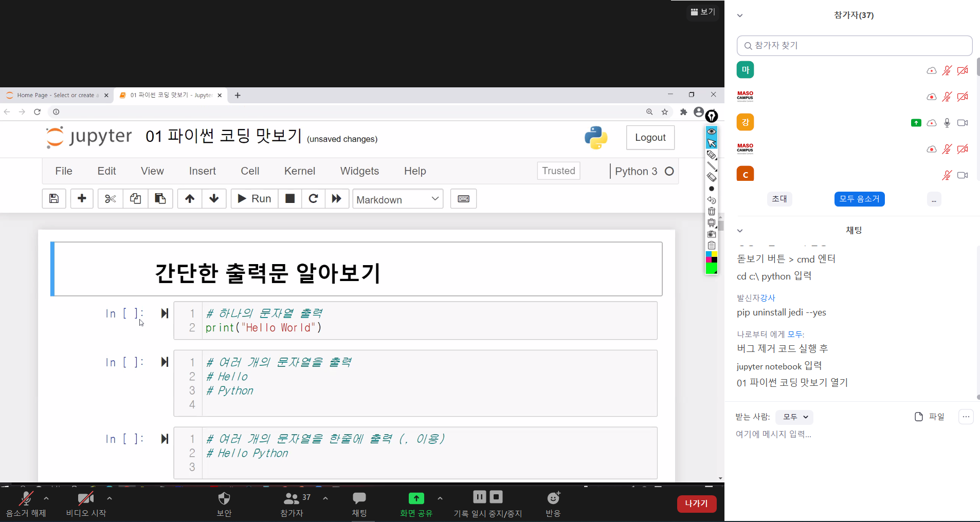980x522 pixels.
Task: Move the selected cell up with the arrow
Action: (190, 199)
